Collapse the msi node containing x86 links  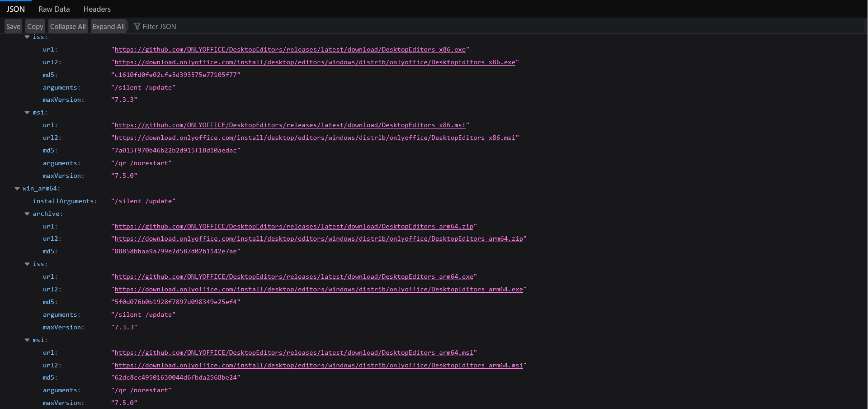pyautogui.click(x=27, y=113)
